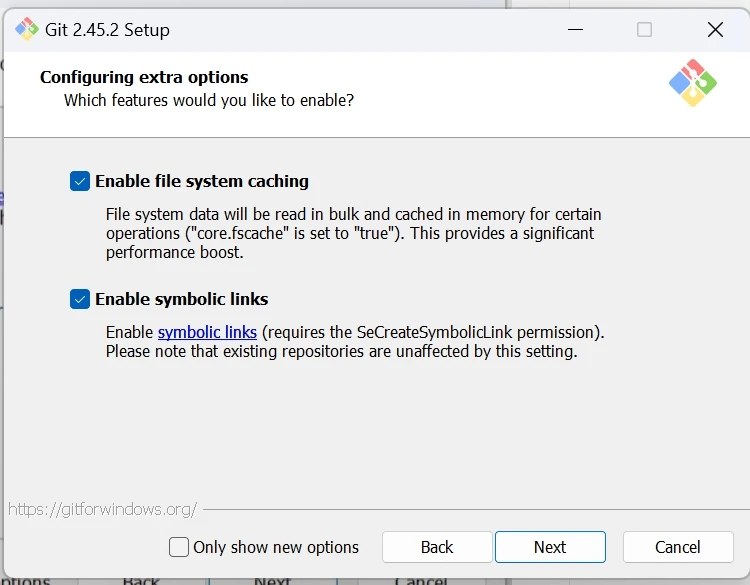
Task: Click the grayed-out maximize window icon
Action: point(645,30)
